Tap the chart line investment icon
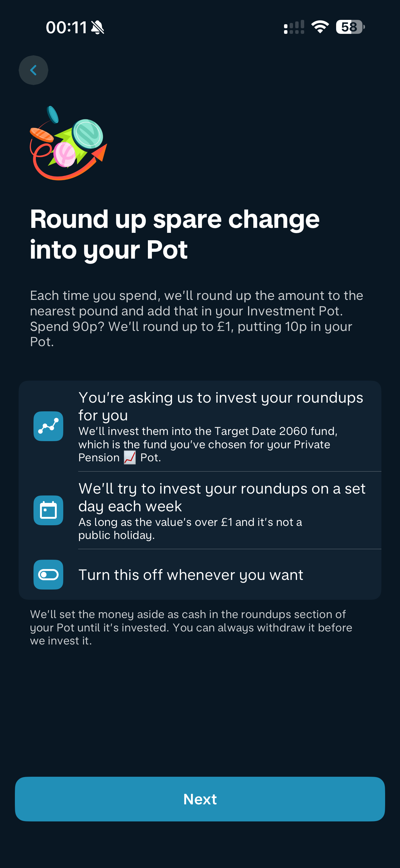The image size is (400, 868). coord(48,426)
